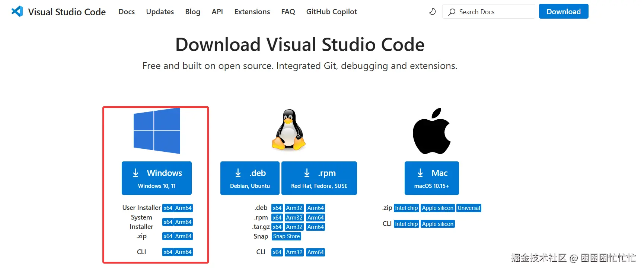Select Mac CLI Intel chip link

pos(407,224)
